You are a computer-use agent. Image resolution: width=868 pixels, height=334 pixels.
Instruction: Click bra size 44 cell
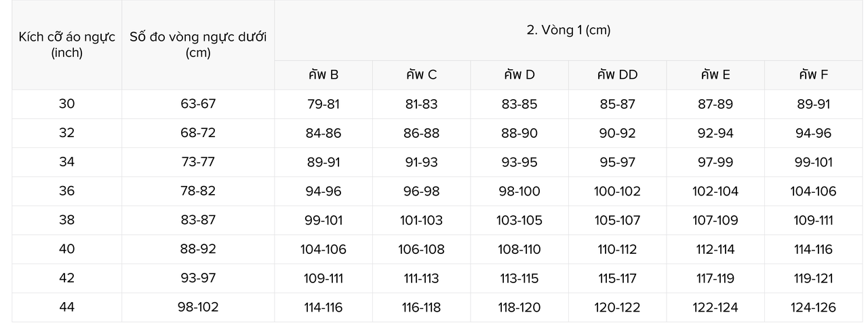(x=66, y=307)
